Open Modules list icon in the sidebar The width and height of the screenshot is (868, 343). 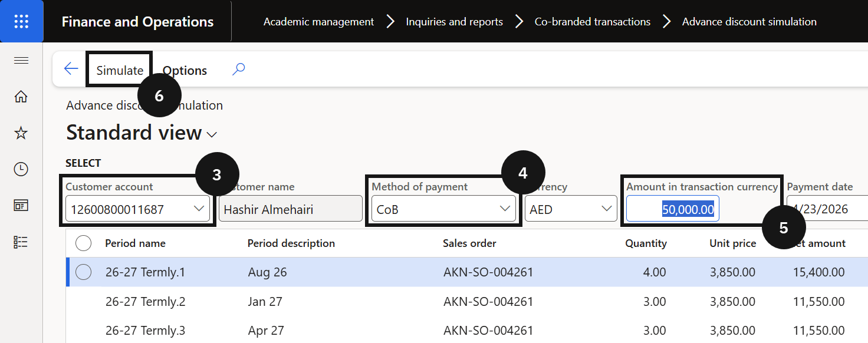(21, 242)
